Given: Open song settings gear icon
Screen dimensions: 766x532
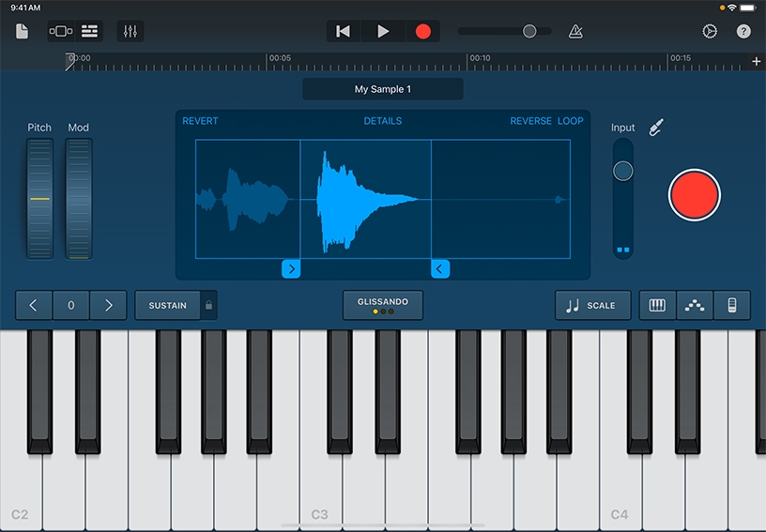Looking at the screenshot, I should pyautogui.click(x=710, y=31).
